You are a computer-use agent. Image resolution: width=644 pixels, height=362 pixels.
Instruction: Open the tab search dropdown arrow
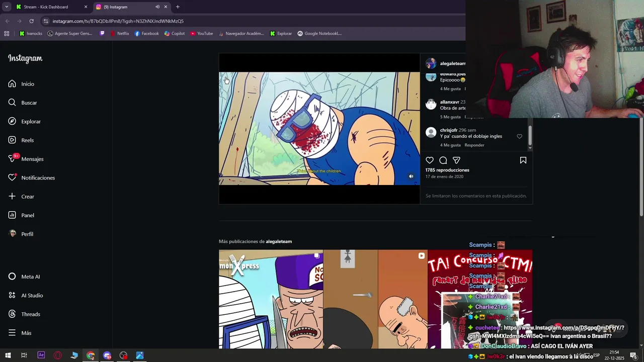click(7, 7)
